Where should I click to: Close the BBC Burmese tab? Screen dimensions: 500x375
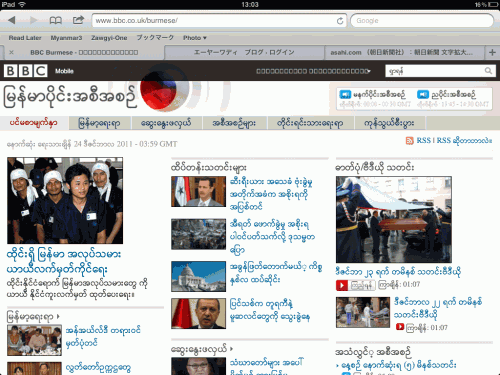[11, 52]
